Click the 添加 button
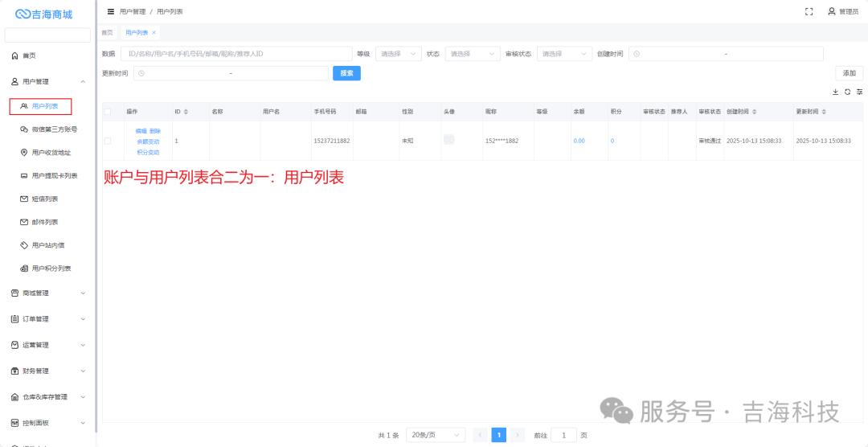 850,73
